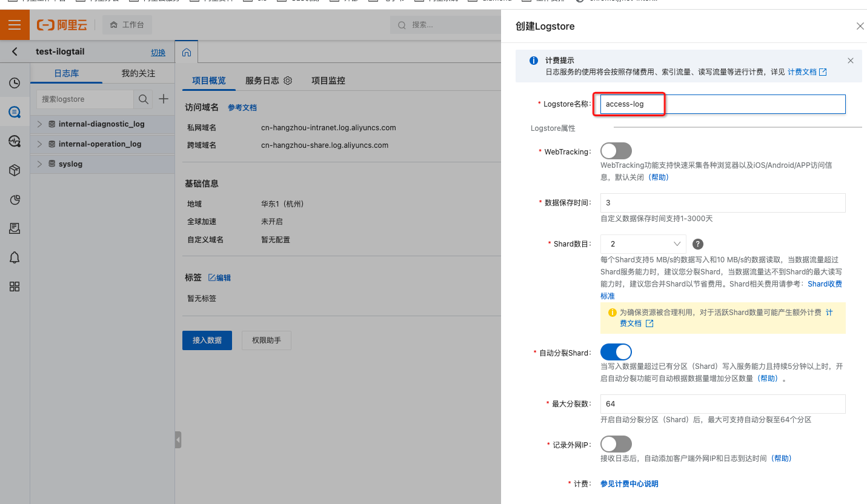867x504 pixels.
Task: Disable the 自动分裂Shard switch
Action: pyautogui.click(x=616, y=351)
